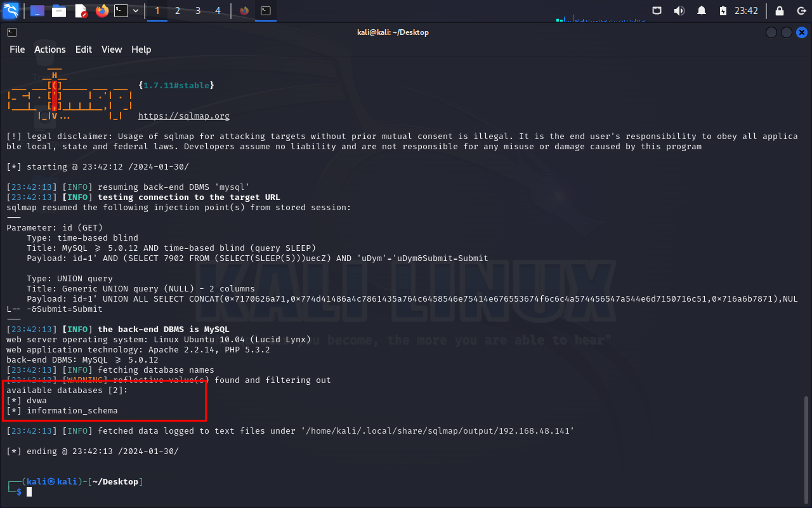Click the 'Parameter: id (GET)' line
The height and width of the screenshot is (508, 812).
point(55,228)
